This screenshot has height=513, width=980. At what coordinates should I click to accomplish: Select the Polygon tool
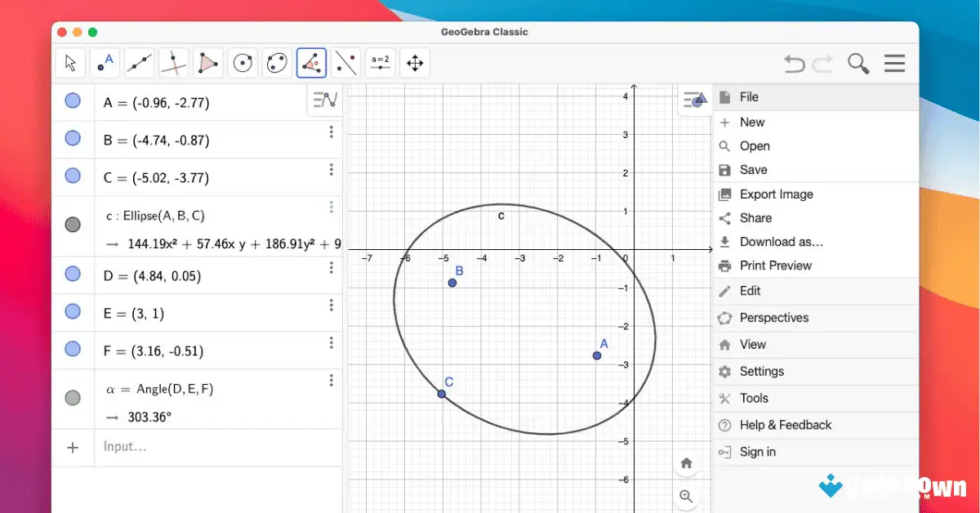pyautogui.click(x=207, y=62)
